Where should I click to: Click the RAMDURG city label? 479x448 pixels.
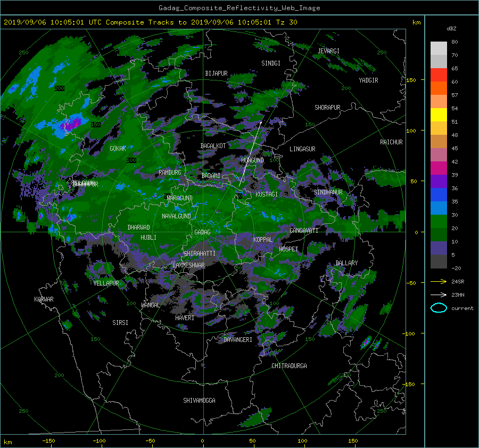pos(170,173)
